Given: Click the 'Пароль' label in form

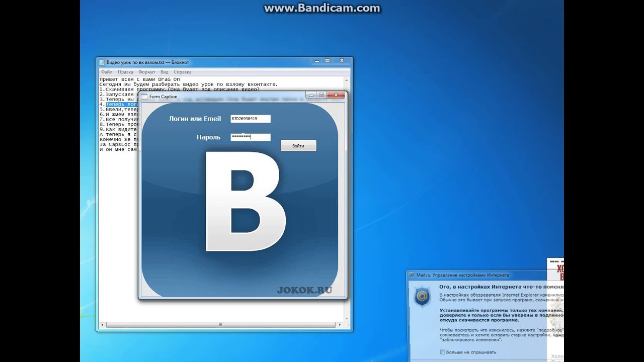Looking at the screenshot, I should tap(208, 137).
